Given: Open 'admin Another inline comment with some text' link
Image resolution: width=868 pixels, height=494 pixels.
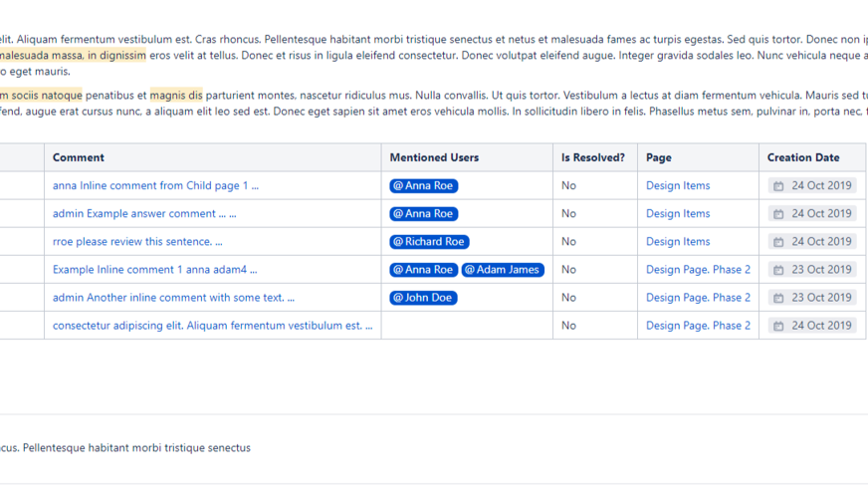Looking at the screenshot, I should [173, 298].
